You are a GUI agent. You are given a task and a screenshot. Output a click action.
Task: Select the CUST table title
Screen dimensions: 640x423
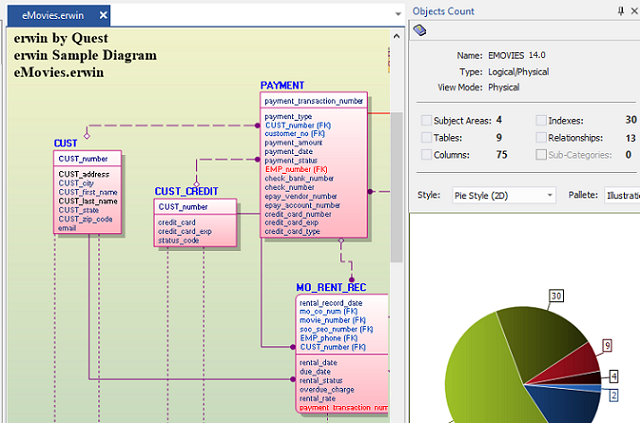[65, 143]
